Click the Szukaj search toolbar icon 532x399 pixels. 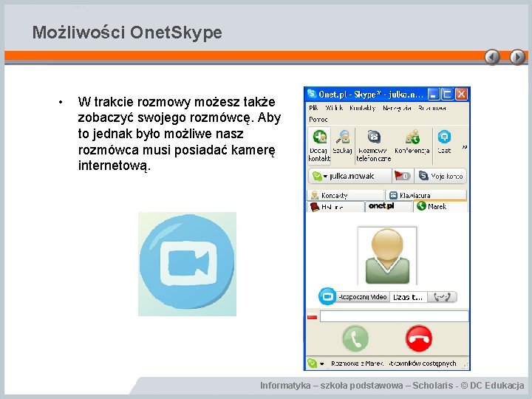click(343, 143)
